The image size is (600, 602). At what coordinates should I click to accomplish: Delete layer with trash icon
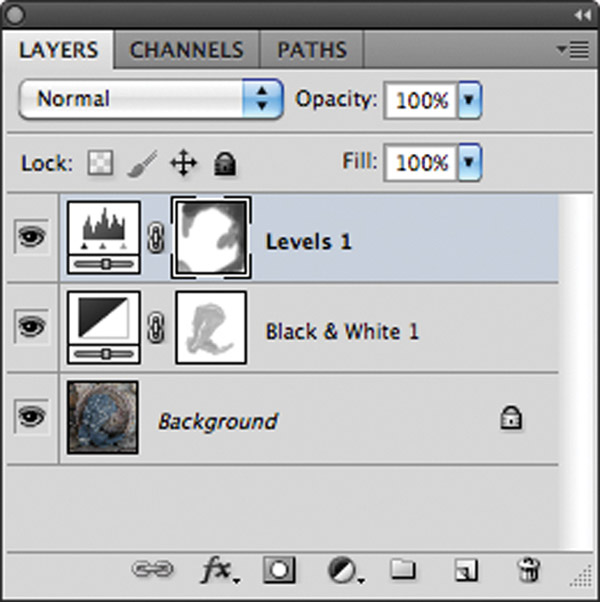point(529,570)
